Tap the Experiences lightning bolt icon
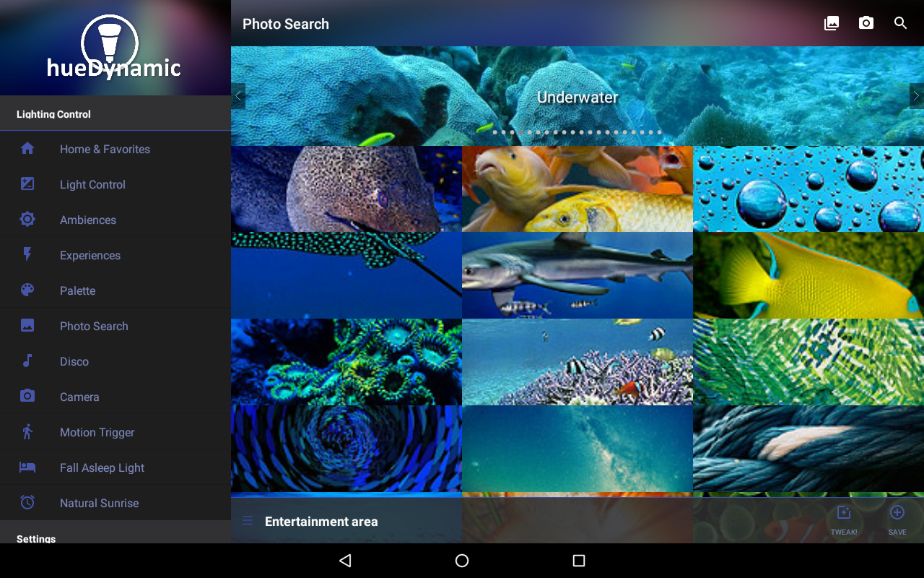Viewport: 924px width, 578px height. point(27,254)
